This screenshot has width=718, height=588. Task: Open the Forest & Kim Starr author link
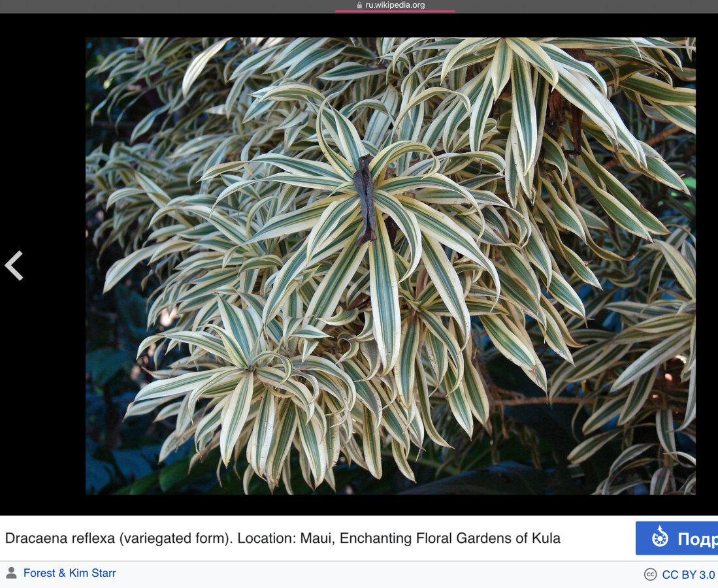[x=70, y=573]
